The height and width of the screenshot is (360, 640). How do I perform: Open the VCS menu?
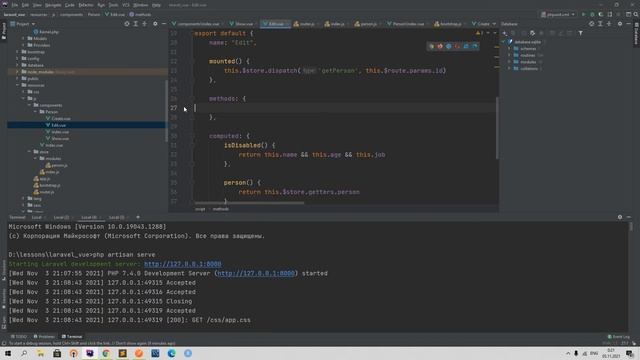(x=126, y=5)
